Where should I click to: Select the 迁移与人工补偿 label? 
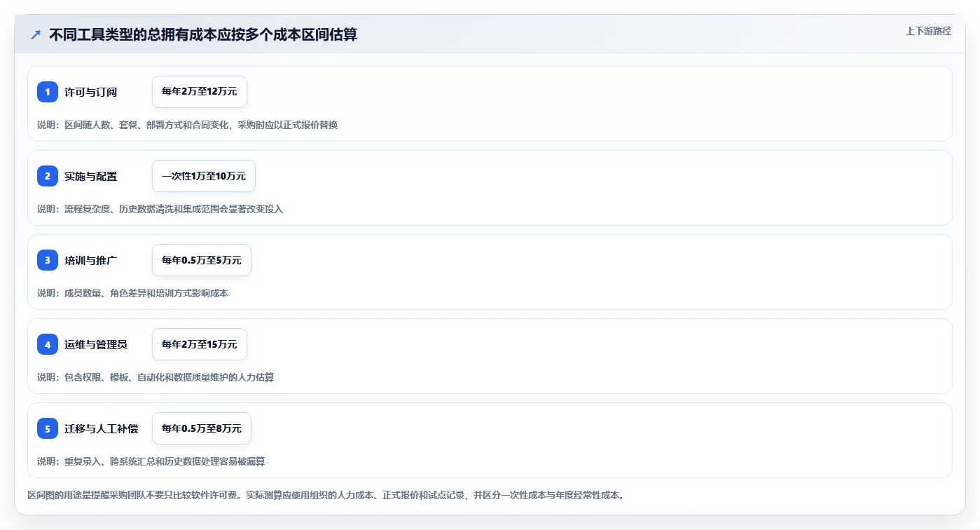pyautogui.click(x=102, y=428)
